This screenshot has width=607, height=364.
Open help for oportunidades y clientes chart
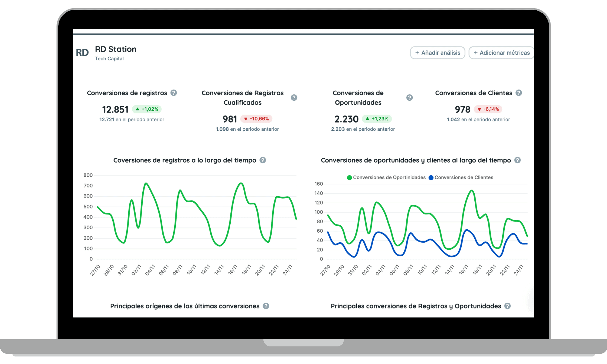517,160
